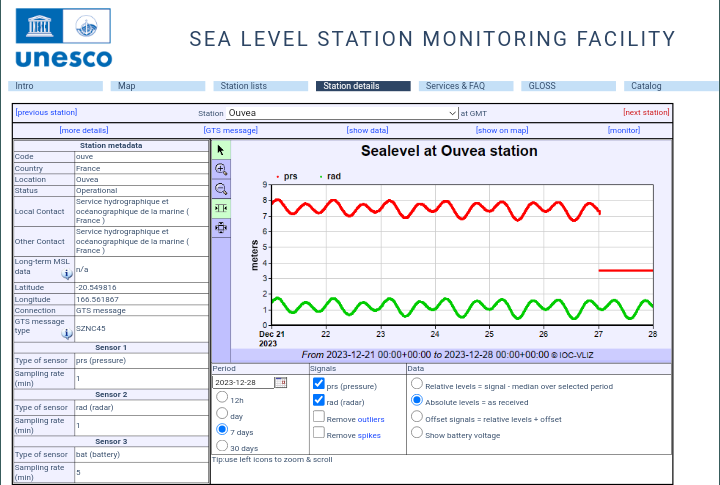Select the arrow pointer tool
This screenshot has width=720, height=485.
[221, 150]
